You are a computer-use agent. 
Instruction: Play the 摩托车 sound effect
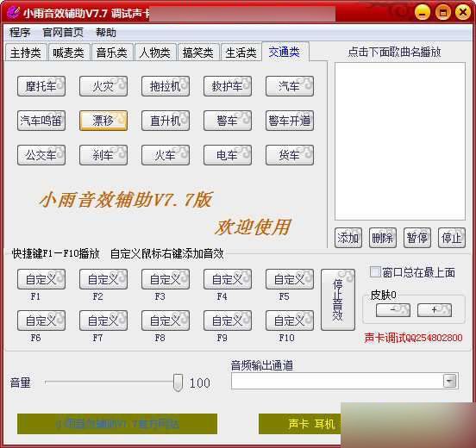pos(41,86)
